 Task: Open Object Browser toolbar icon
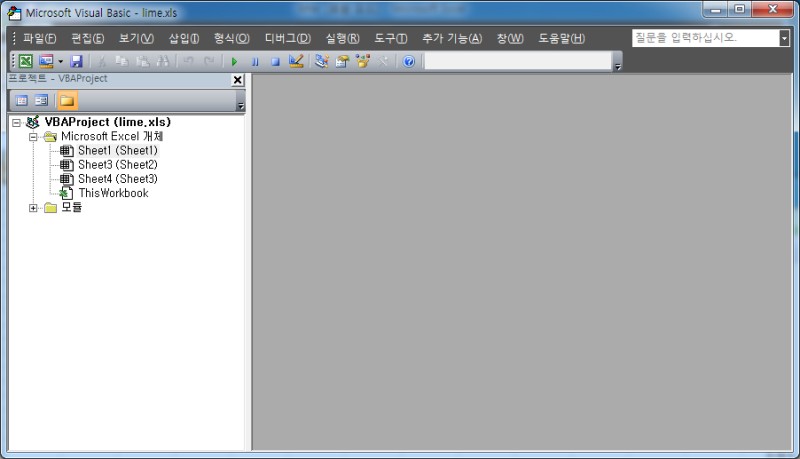click(363, 61)
